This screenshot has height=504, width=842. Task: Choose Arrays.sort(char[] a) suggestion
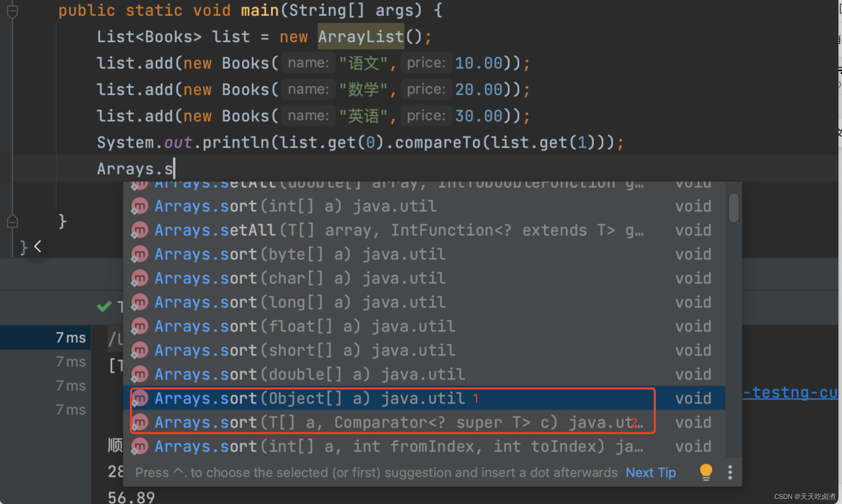pyautogui.click(x=300, y=278)
